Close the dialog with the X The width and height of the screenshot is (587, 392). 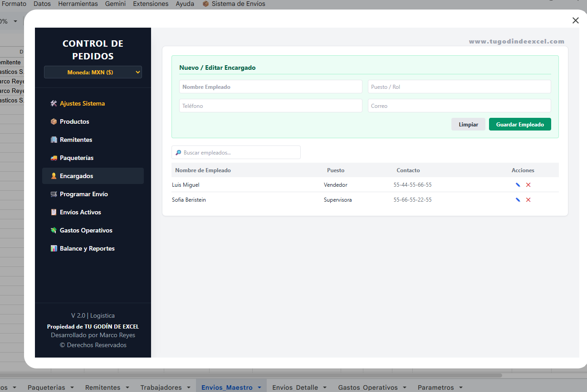pyautogui.click(x=576, y=20)
